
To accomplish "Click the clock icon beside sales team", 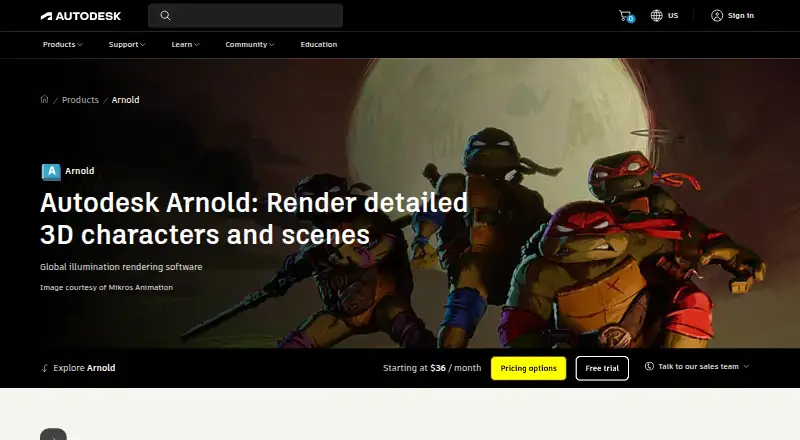I will pos(649,366).
